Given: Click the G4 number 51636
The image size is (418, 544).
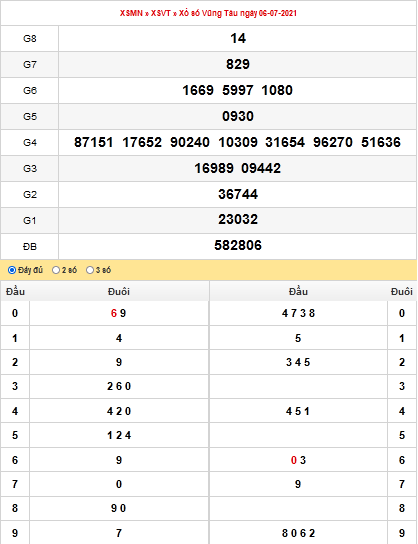Looking at the screenshot, I should click(381, 142).
